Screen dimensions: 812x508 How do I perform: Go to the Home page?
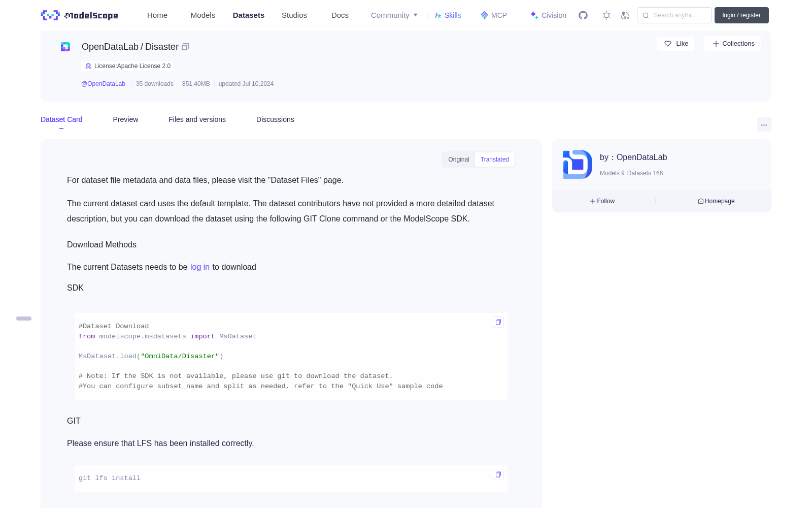157,15
